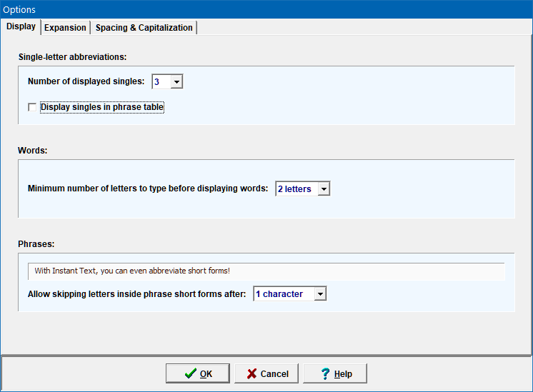Switch to the Expansion tab
Screen dimensions: 533x392
pos(65,28)
